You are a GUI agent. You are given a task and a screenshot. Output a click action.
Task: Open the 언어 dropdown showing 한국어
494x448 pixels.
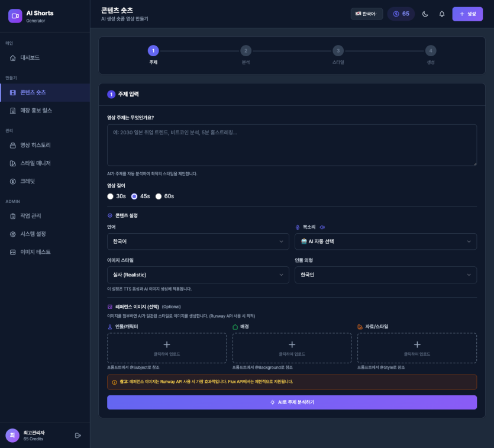point(198,241)
